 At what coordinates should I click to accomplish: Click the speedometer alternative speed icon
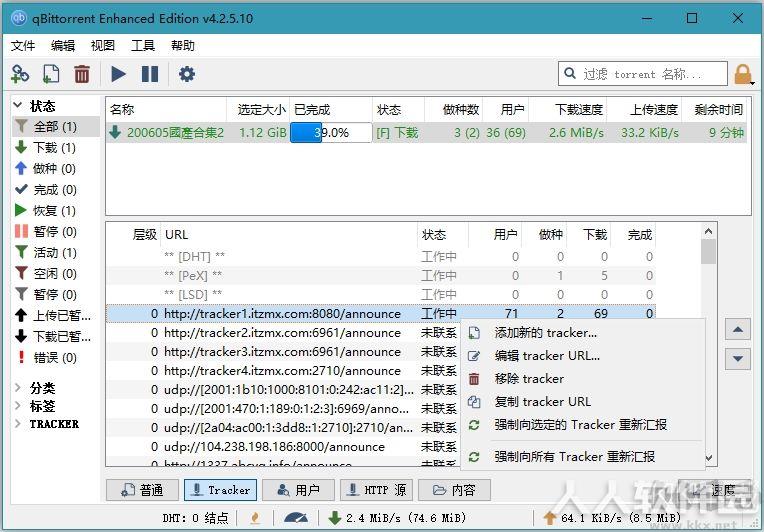296,517
